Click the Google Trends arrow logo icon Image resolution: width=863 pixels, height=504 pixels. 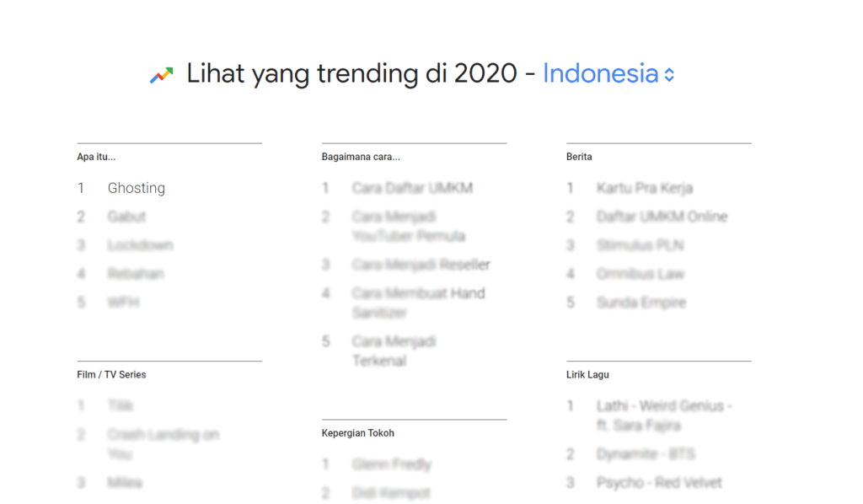162,75
